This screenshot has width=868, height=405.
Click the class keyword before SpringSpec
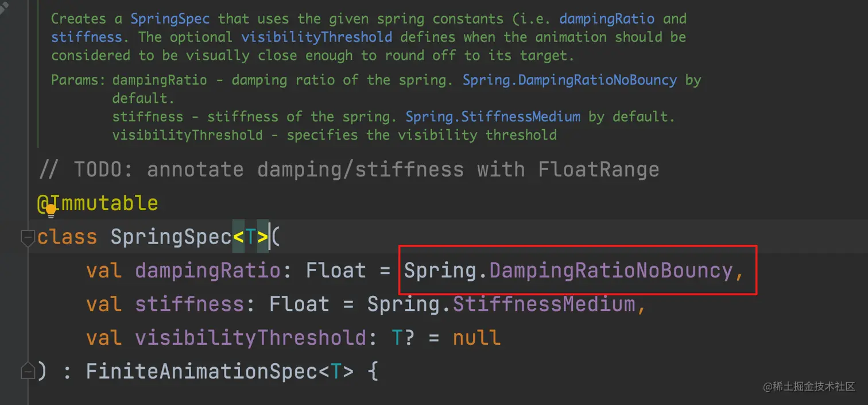[67, 237]
